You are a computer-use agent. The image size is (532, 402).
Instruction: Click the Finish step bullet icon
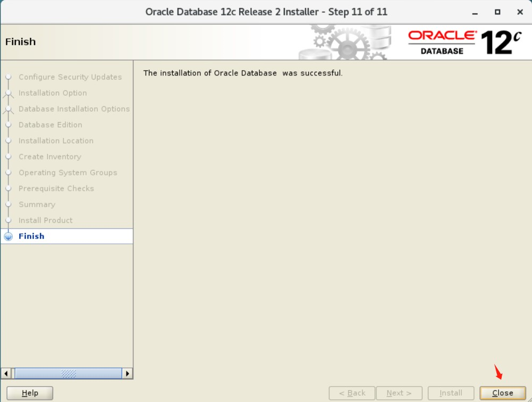point(9,237)
